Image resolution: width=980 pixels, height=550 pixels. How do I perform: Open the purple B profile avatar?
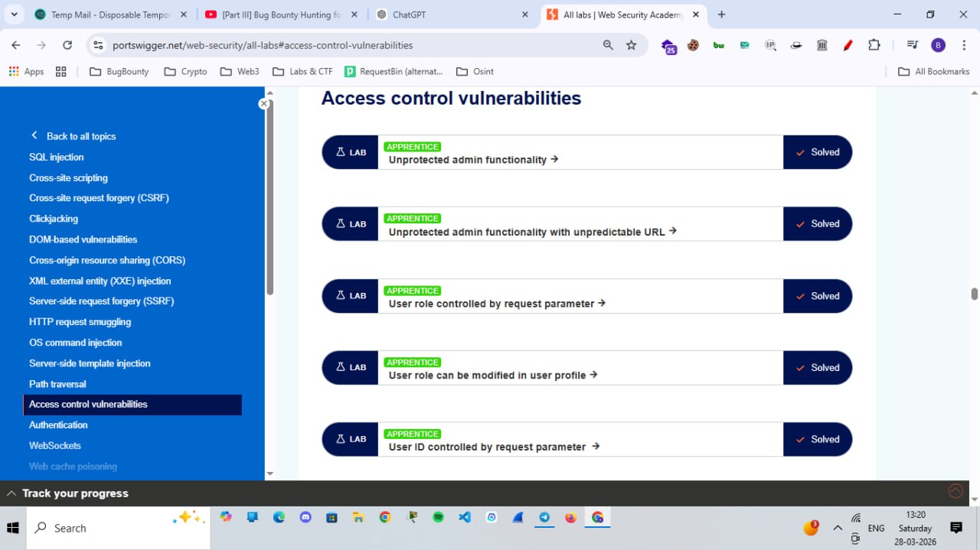(938, 45)
